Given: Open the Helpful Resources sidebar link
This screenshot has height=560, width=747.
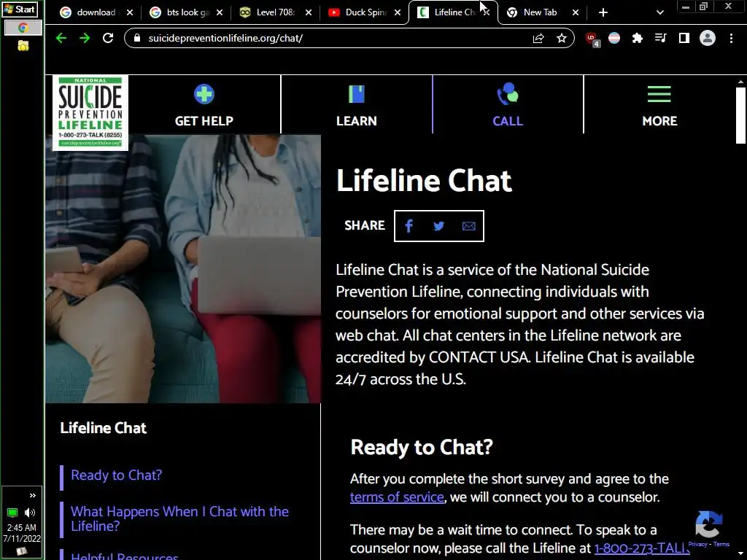Looking at the screenshot, I should coord(124,555).
